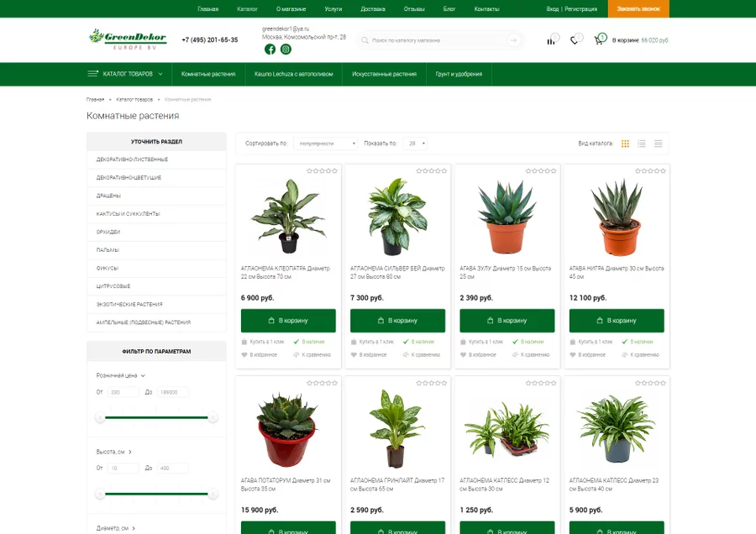756x534 pixels.
Task: Add Аглаонема Сильвер Бей to comparison
Action: tap(422, 354)
